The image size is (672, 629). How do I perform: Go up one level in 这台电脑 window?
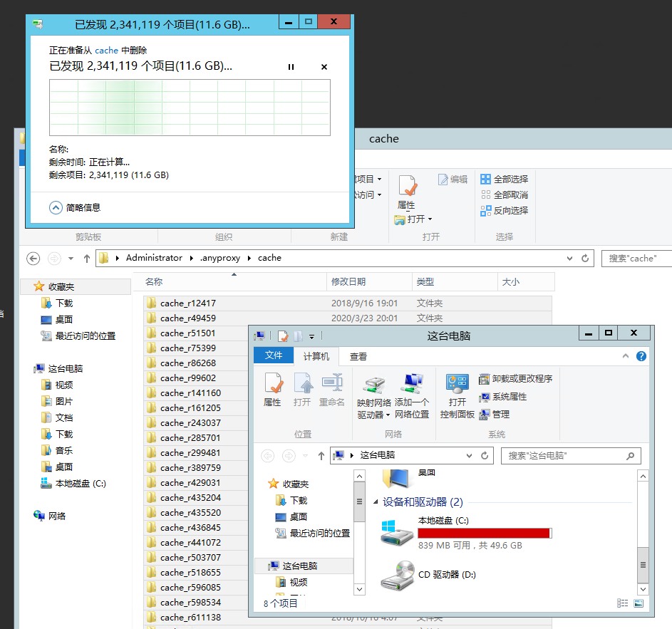tap(321, 455)
